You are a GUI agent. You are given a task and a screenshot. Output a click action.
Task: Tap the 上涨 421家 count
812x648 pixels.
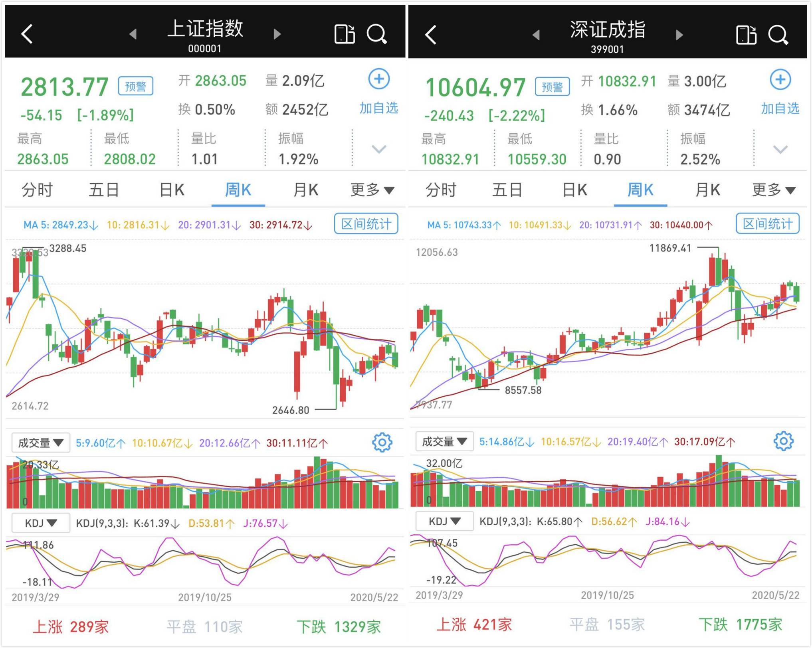pyautogui.click(x=474, y=625)
